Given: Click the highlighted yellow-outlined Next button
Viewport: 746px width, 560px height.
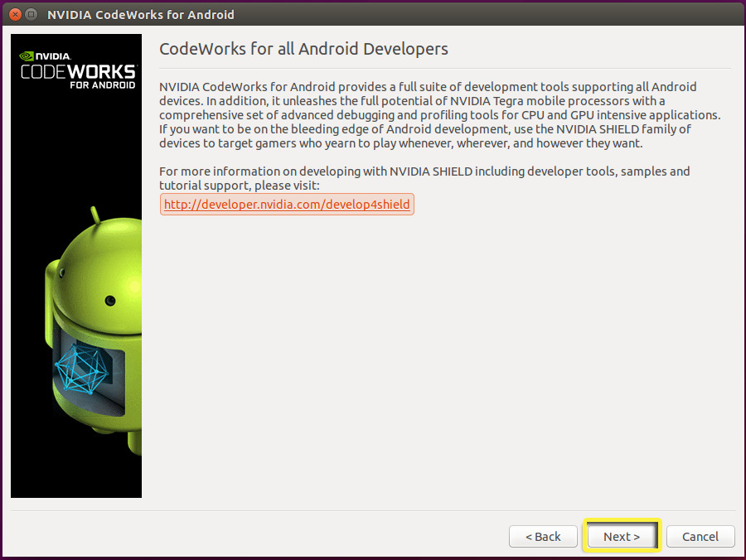Looking at the screenshot, I should (x=622, y=536).
